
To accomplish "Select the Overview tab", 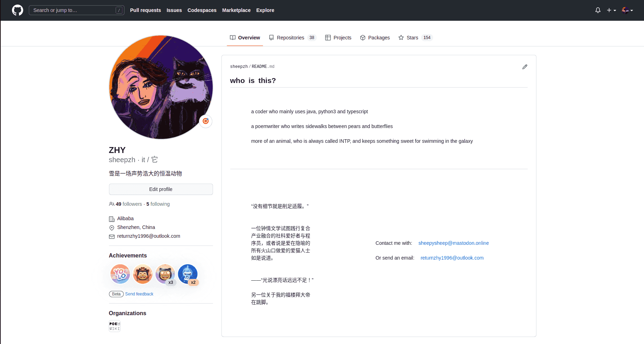I will coord(245,38).
